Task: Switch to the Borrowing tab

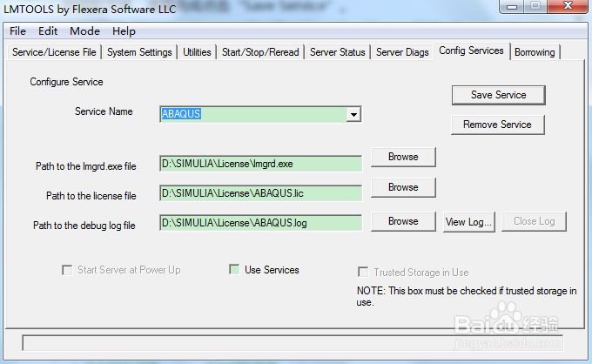Action: pos(535,52)
